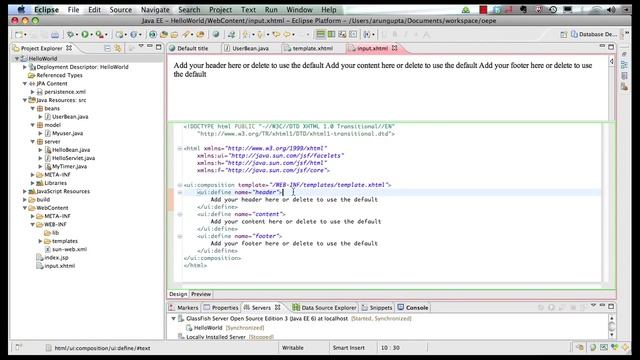Viewport: 640px width, 360px height.
Task: Toggle the source-only page layout button
Action: pyautogui.click(x=353, y=34)
